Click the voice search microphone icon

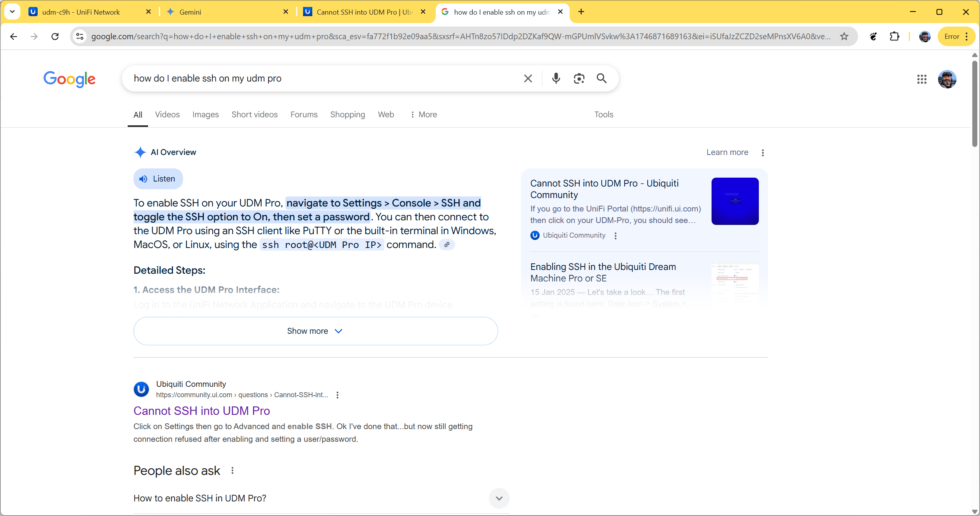click(556, 78)
